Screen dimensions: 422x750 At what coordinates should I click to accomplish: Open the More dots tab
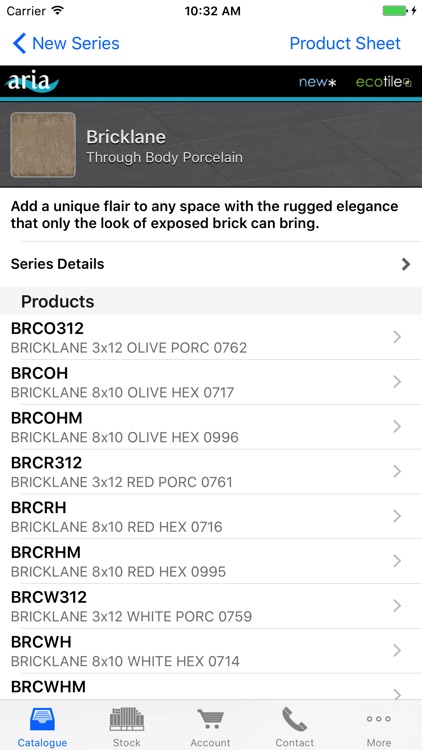(378, 719)
